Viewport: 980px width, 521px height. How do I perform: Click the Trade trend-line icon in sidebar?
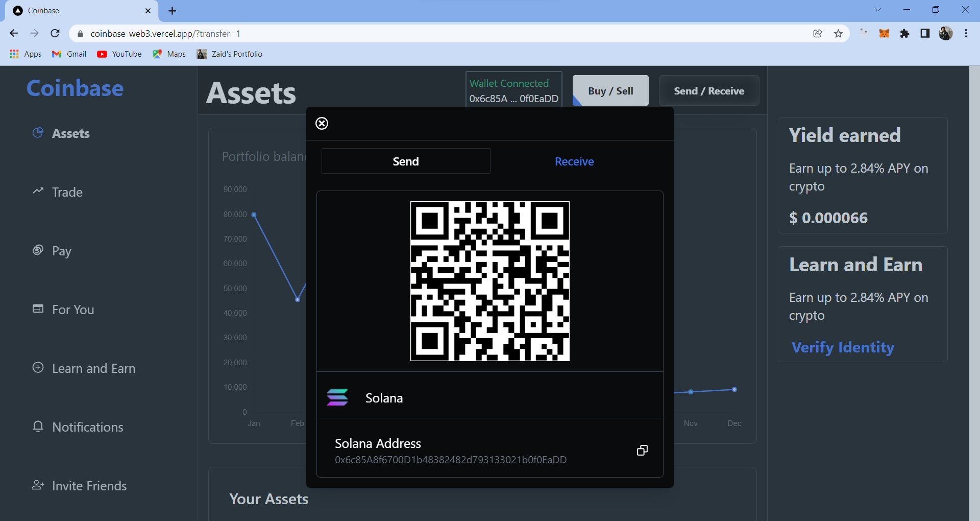38,191
